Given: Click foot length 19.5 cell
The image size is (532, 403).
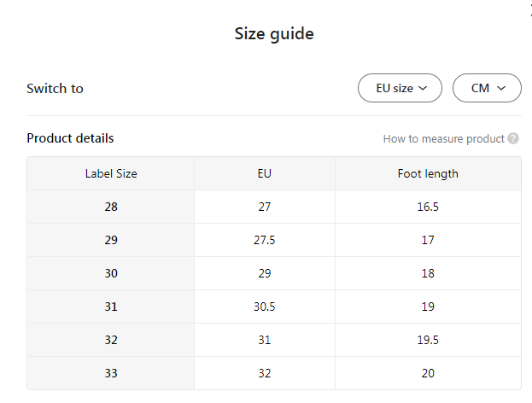Looking at the screenshot, I should click(x=428, y=340).
